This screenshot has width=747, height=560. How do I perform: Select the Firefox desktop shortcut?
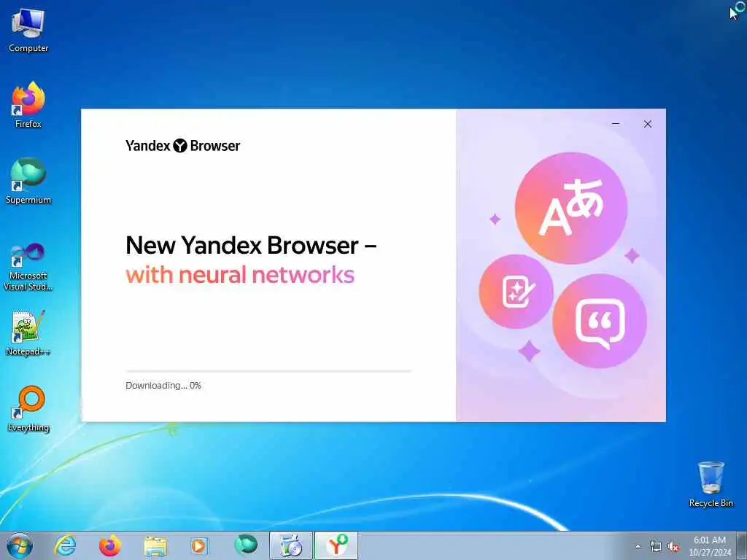coord(28,105)
